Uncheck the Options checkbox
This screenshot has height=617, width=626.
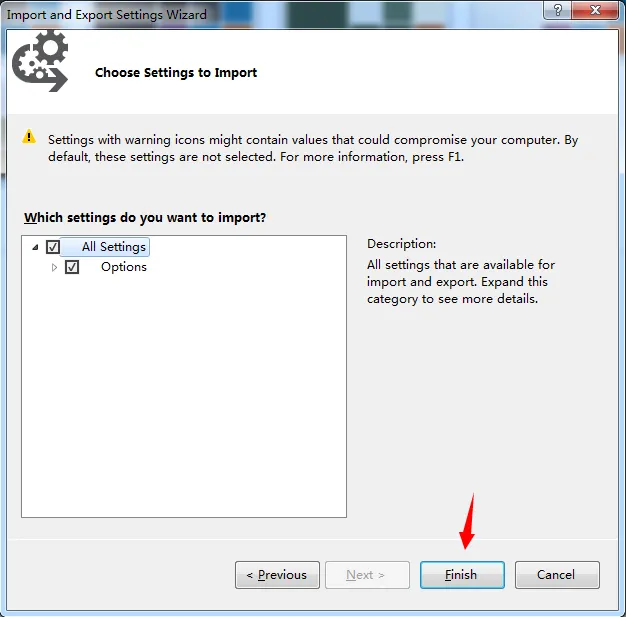pyautogui.click(x=72, y=267)
